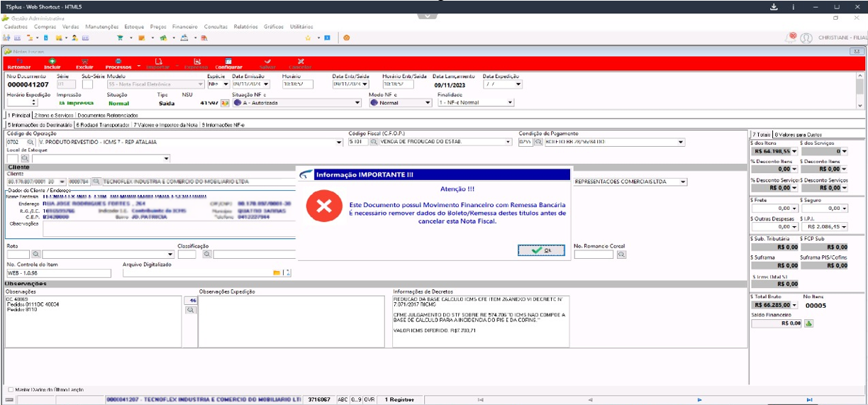Click the Configurar toolbar icon
Screen dimensions: 868x405
(228, 63)
